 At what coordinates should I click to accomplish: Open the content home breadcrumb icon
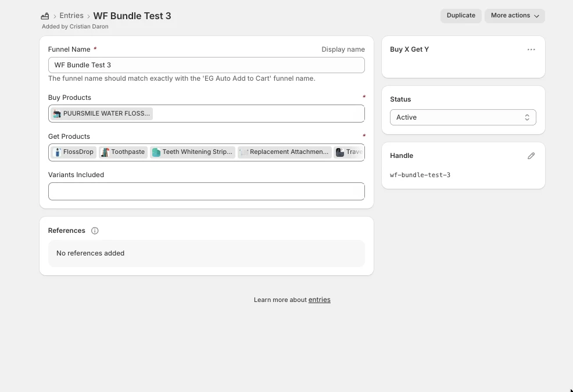coord(45,16)
